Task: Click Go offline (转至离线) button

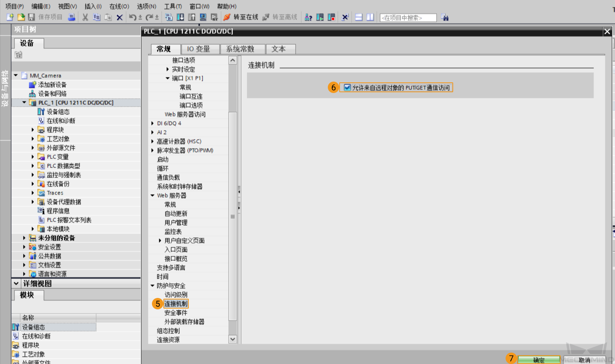Action: pyautogui.click(x=280, y=17)
